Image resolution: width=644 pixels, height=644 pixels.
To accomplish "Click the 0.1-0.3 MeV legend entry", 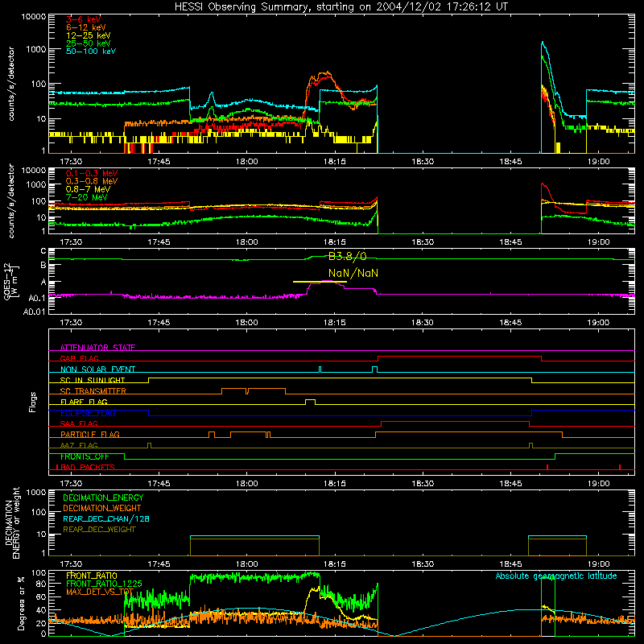I will click(92, 173).
